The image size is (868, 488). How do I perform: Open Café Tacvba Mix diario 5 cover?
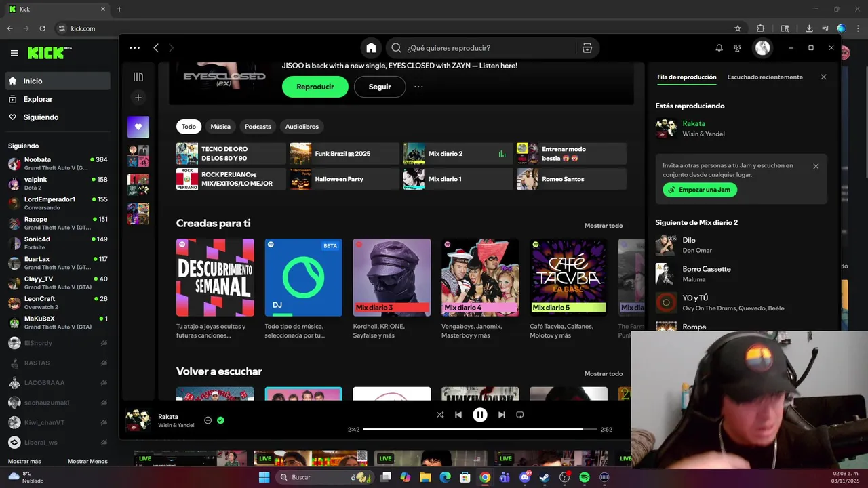(x=568, y=277)
